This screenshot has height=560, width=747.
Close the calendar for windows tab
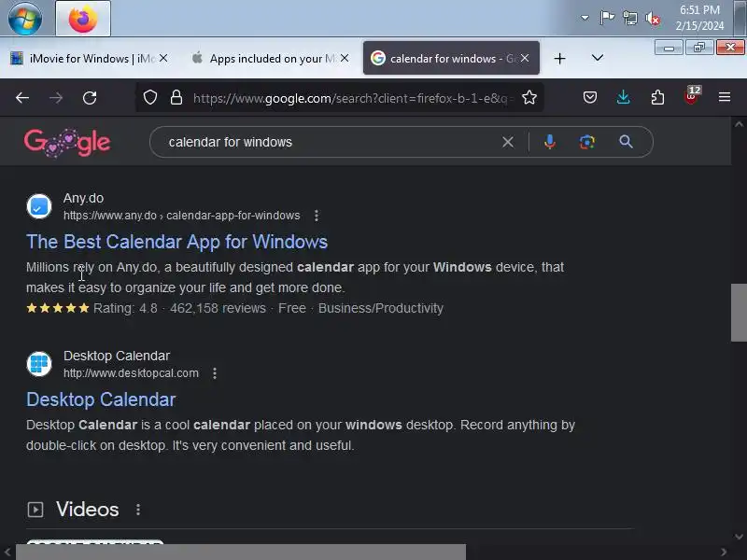click(525, 58)
